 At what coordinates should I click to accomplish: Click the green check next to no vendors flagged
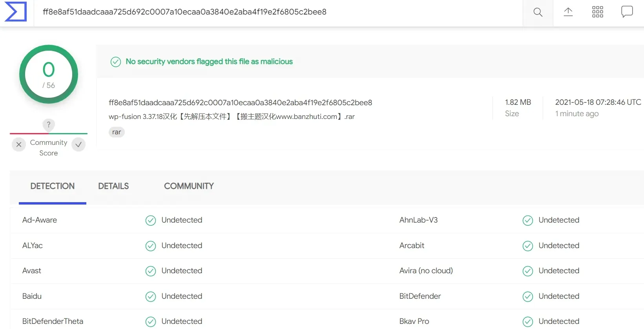pos(115,62)
